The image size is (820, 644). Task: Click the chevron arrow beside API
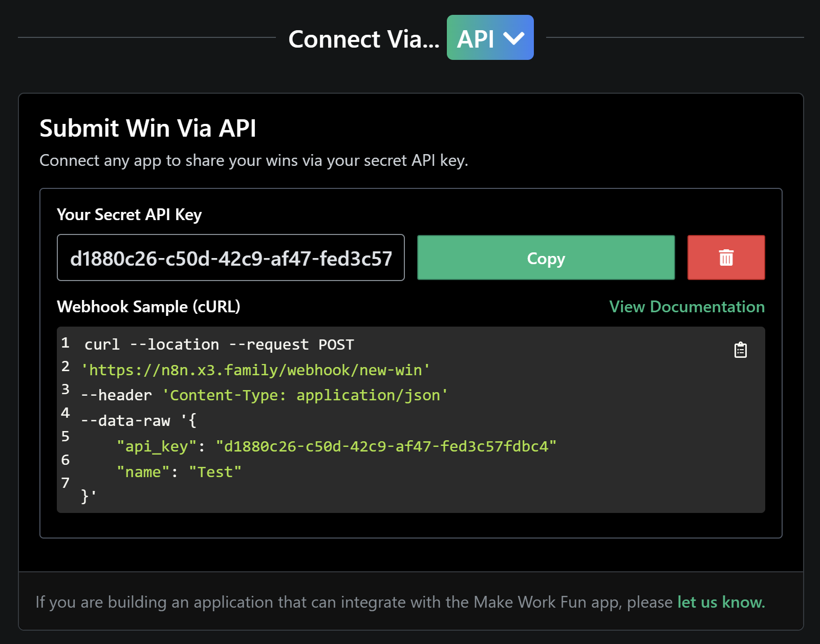tap(514, 38)
